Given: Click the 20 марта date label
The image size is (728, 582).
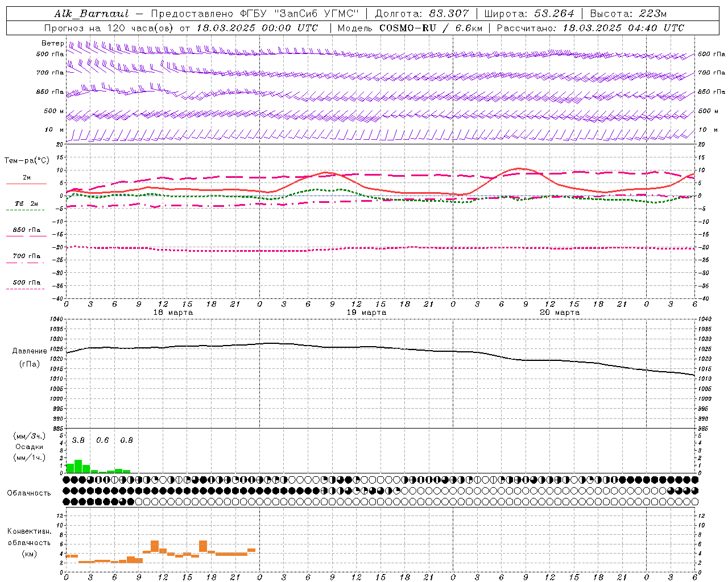Looking at the screenshot, I should tap(560, 313).
